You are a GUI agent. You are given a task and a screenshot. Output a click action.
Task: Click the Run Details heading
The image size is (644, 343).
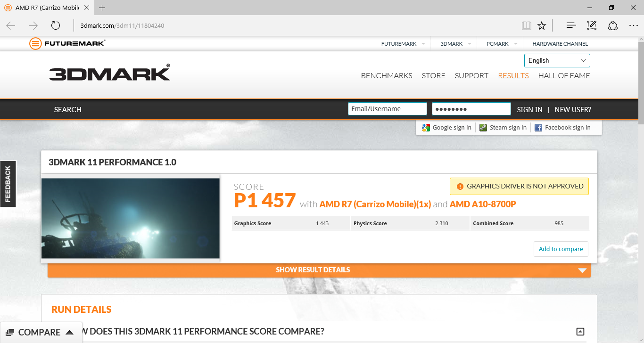point(82,309)
